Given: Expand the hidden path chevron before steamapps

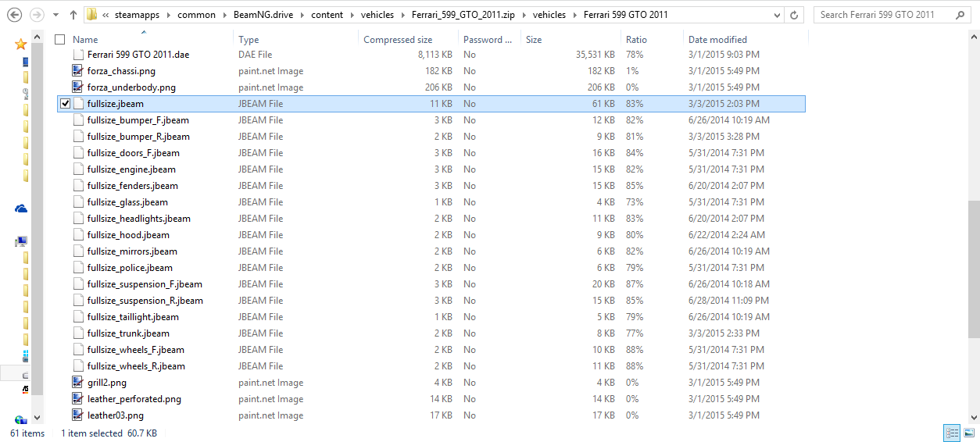Looking at the screenshot, I should (x=106, y=15).
